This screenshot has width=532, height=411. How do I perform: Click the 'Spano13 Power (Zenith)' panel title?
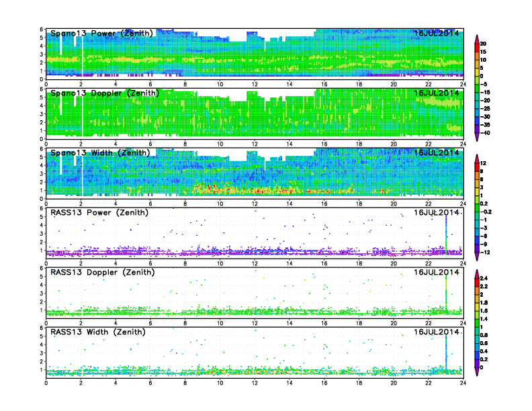point(102,34)
